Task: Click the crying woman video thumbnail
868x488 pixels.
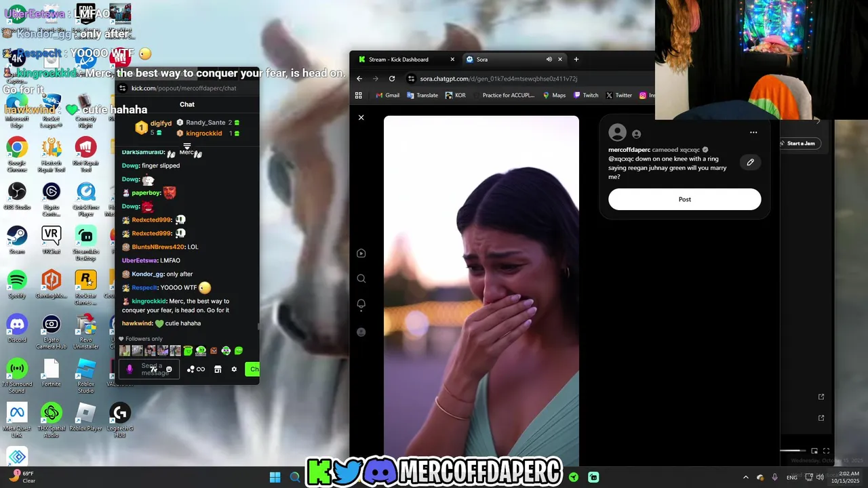Action: [x=481, y=290]
